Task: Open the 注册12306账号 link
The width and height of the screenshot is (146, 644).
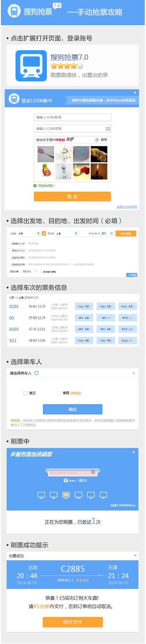Action: click(127, 207)
